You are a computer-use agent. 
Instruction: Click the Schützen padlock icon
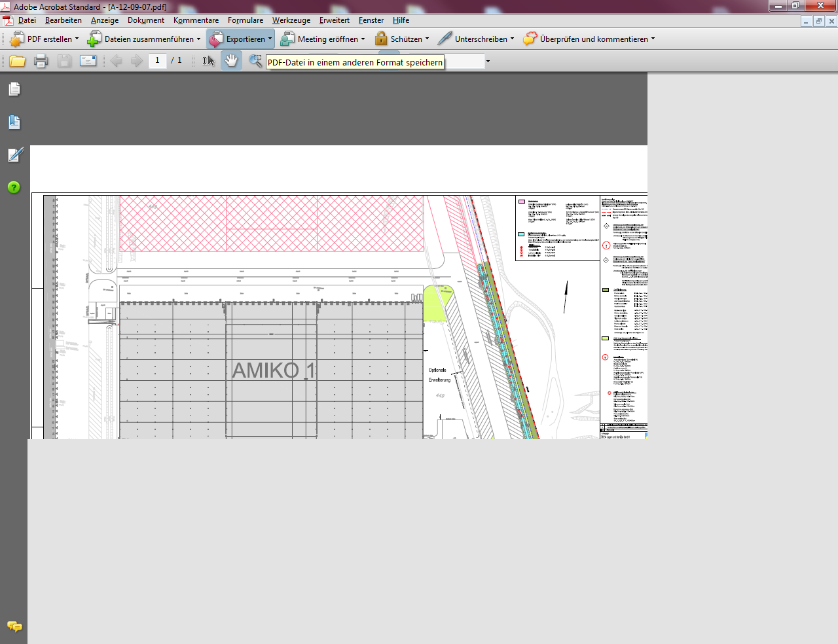click(381, 39)
